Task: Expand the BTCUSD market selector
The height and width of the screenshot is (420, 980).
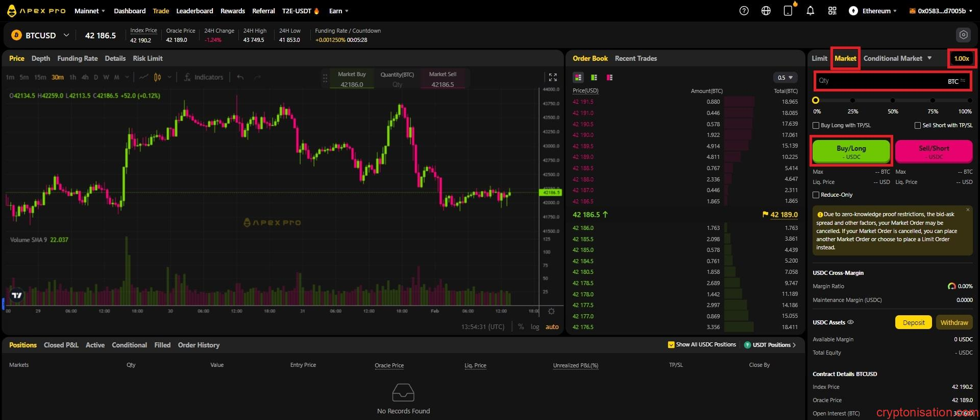Action: click(66, 35)
